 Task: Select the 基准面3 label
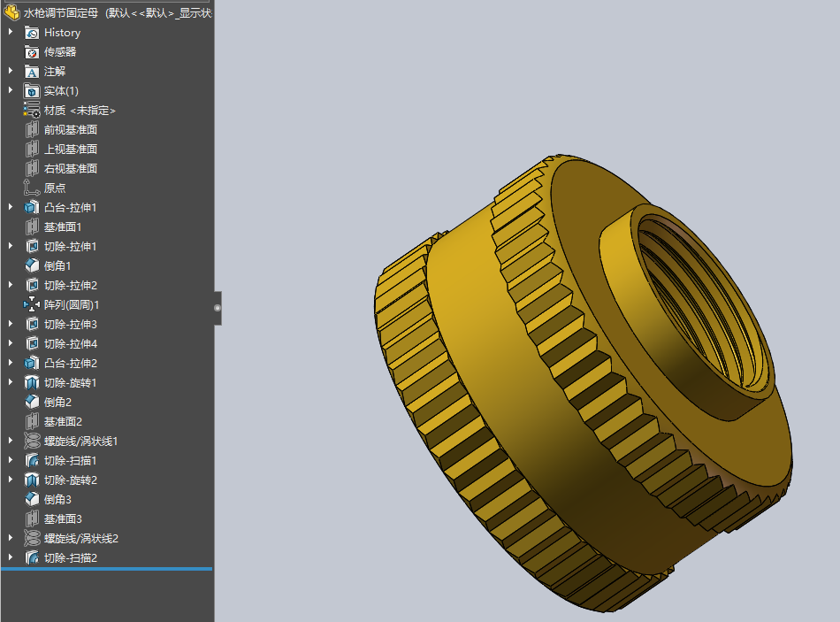pyautogui.click(x=63, y=519)
